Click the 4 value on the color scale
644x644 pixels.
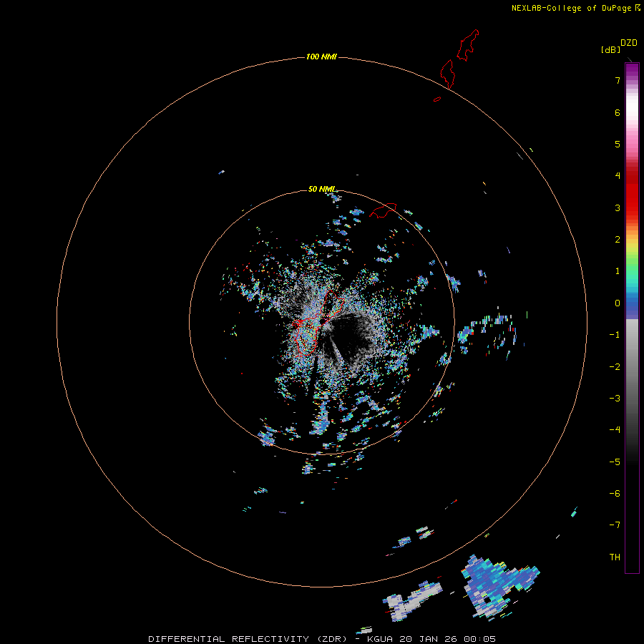tap(618, 176)
